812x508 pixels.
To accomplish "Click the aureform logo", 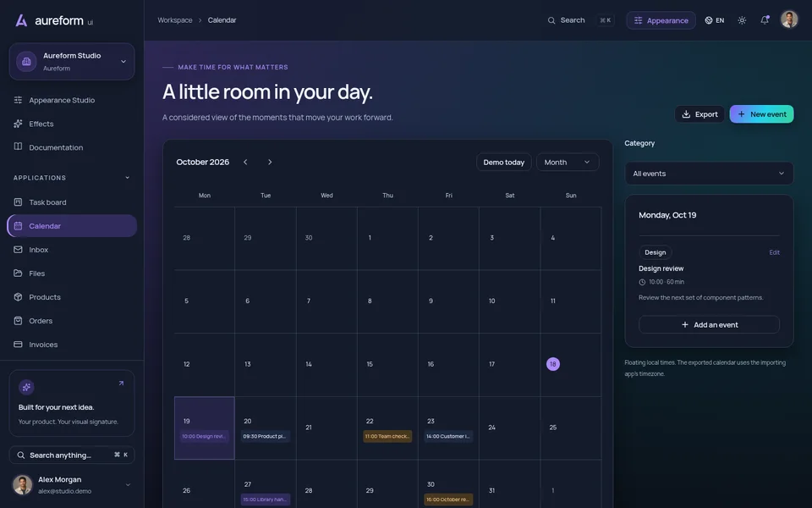I will pyautogui.click(x=54, y=20).
